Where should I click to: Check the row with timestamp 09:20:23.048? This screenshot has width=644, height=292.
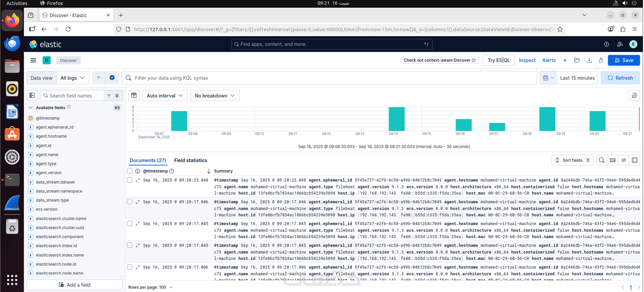pyautogui.click(x=130, y=180)
